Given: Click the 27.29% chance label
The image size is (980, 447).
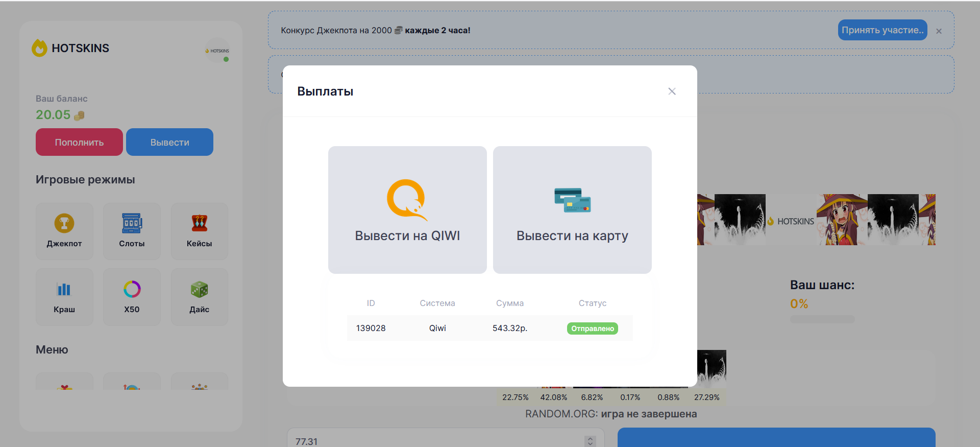Looking at the screenshot, I should click(x=707, y=397).
